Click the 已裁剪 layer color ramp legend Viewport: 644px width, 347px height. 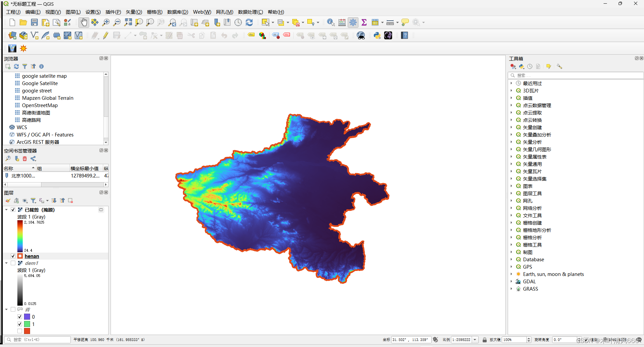click(x=20, y=236)
